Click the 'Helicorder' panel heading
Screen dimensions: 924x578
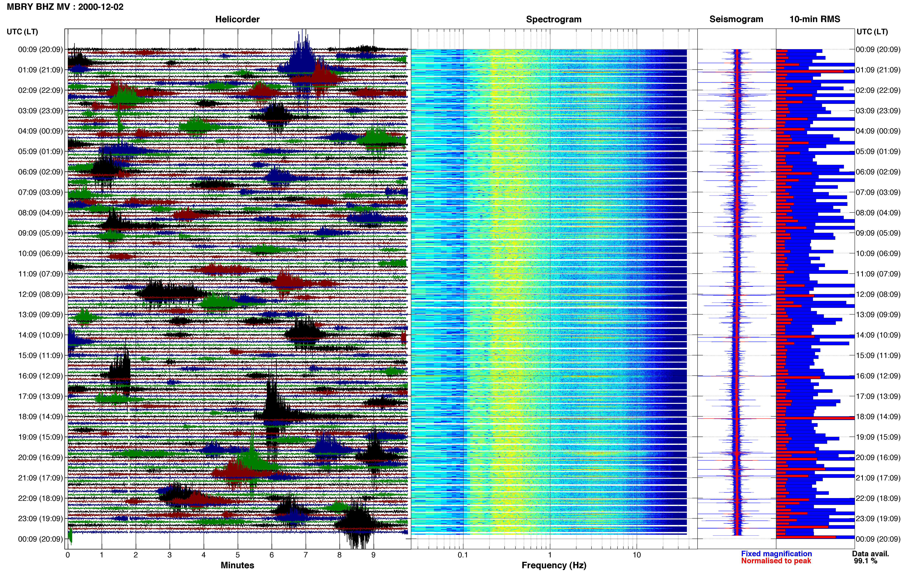(x=237, y=19)
